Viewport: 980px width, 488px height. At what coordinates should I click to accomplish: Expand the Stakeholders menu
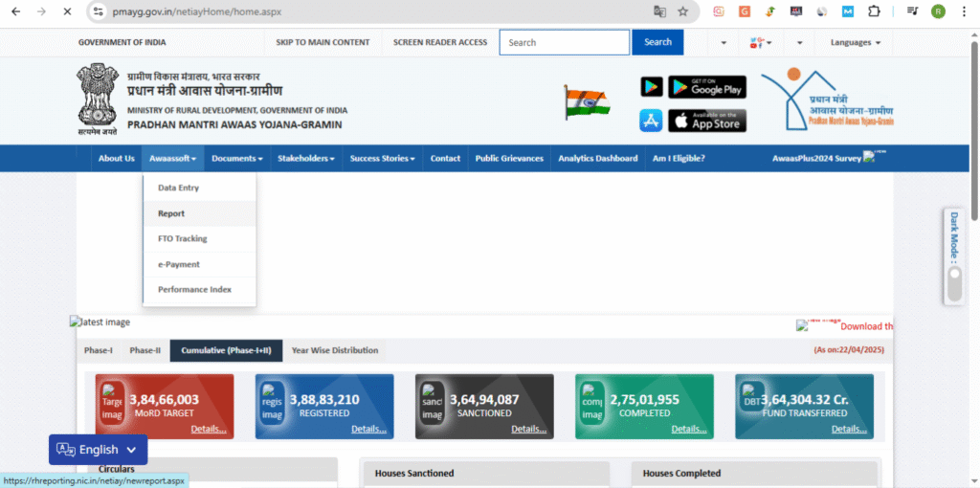coord(306,159)
